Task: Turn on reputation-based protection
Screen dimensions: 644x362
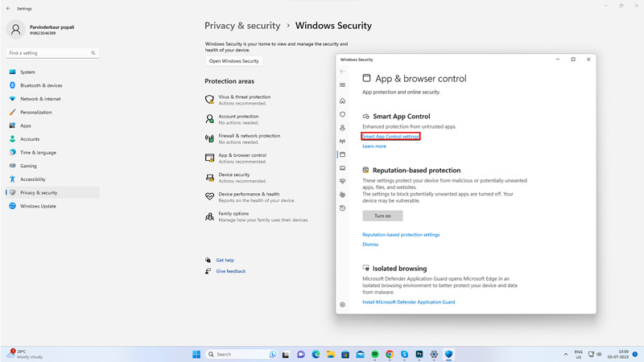Action: (x=382, y=216)
